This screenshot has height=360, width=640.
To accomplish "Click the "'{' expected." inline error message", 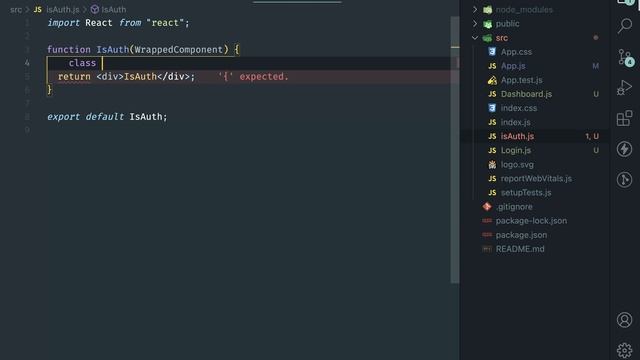I will pos(253,76).
